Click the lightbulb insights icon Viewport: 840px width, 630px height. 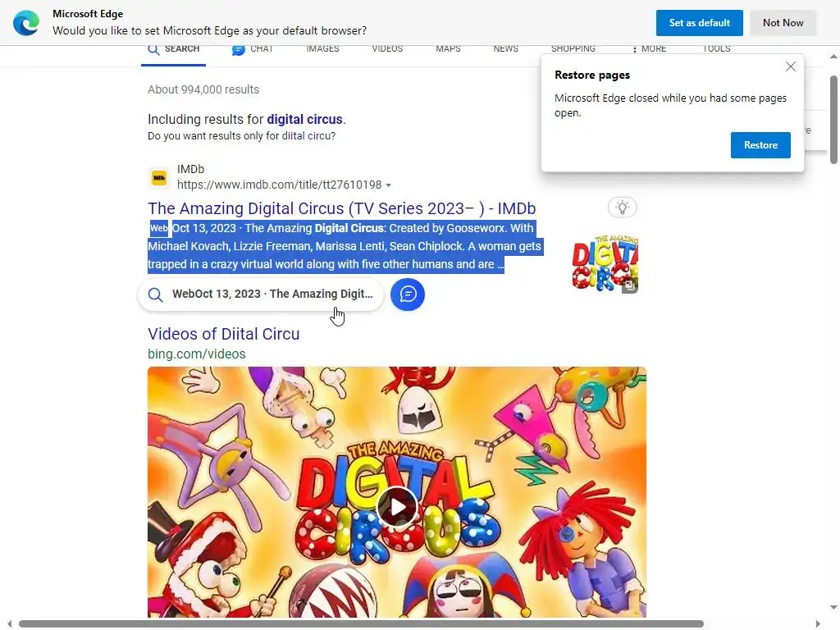point(622,208)
